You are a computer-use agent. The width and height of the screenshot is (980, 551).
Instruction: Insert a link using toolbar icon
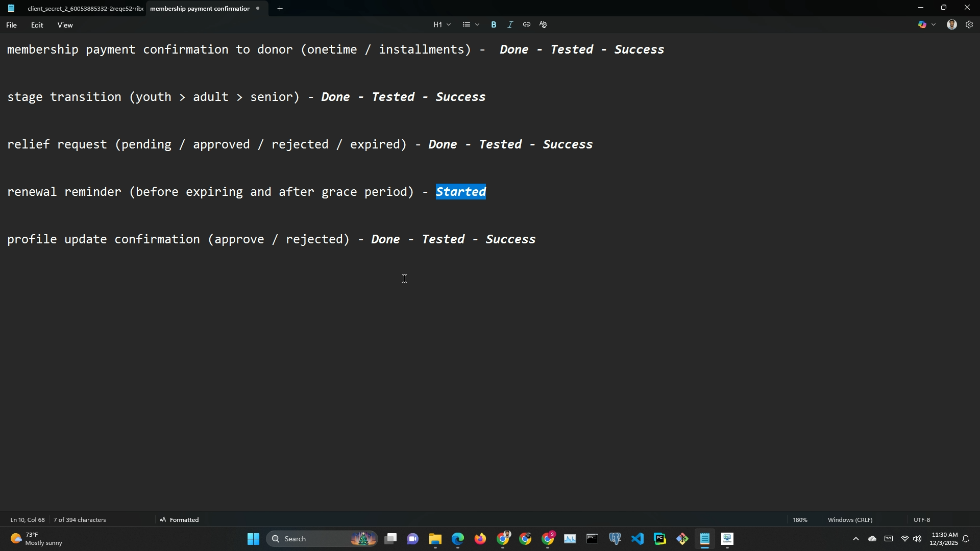(x=526, y=24)
